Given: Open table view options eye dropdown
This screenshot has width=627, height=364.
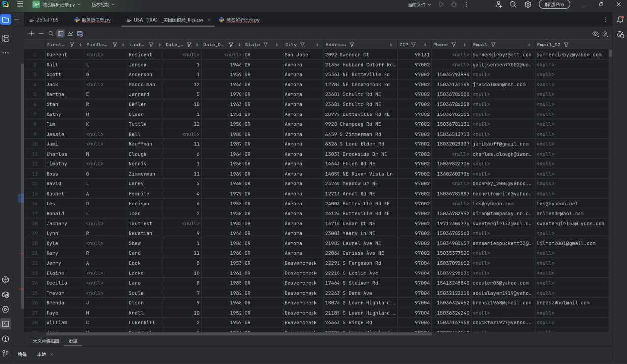Looking at the screenshot, I should [x=596, y=34].
